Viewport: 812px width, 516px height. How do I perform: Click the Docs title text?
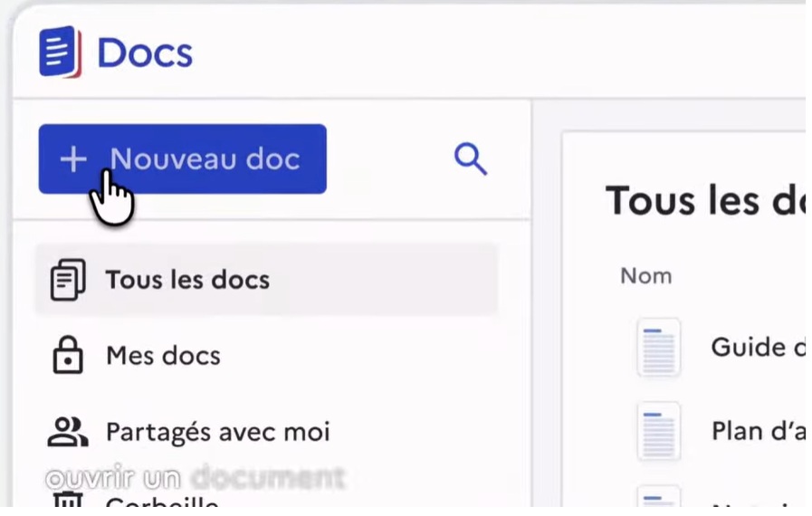[145, 53]
